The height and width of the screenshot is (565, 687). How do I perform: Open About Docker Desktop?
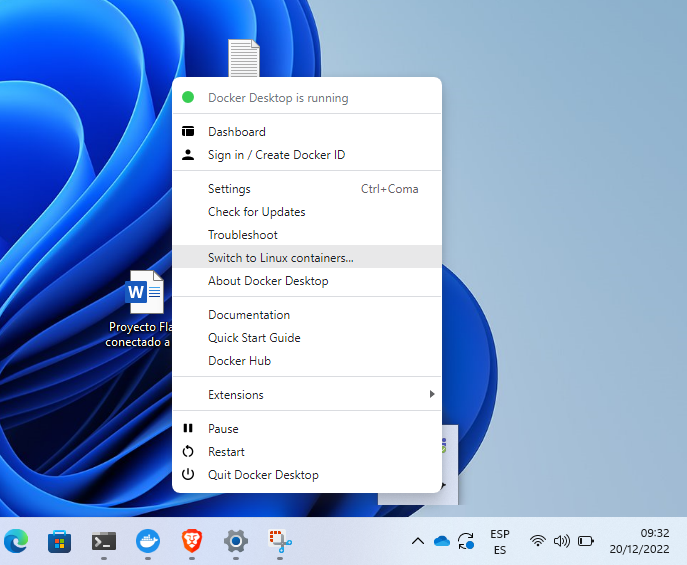pos(307,281)
